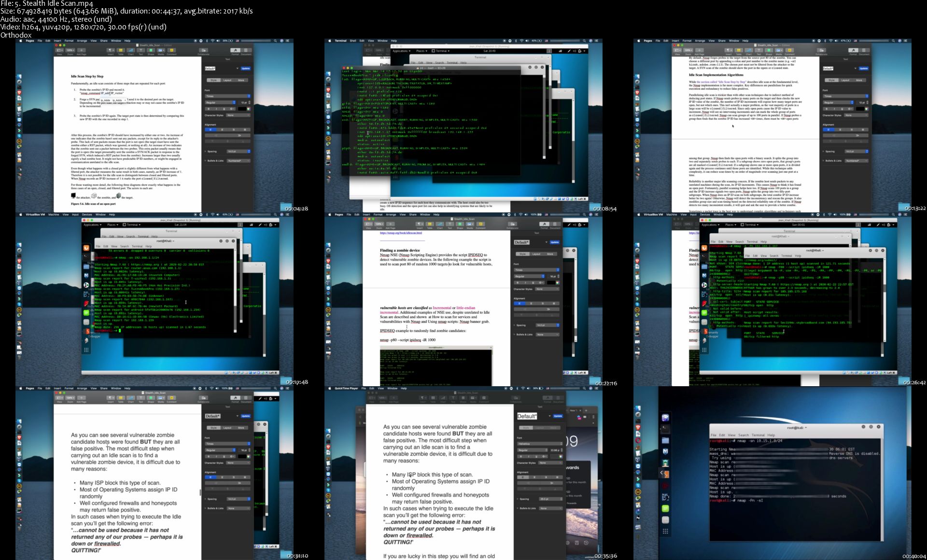Click nmap.org idlescan link in 00:22:16 frame

(x=401, y=233)
